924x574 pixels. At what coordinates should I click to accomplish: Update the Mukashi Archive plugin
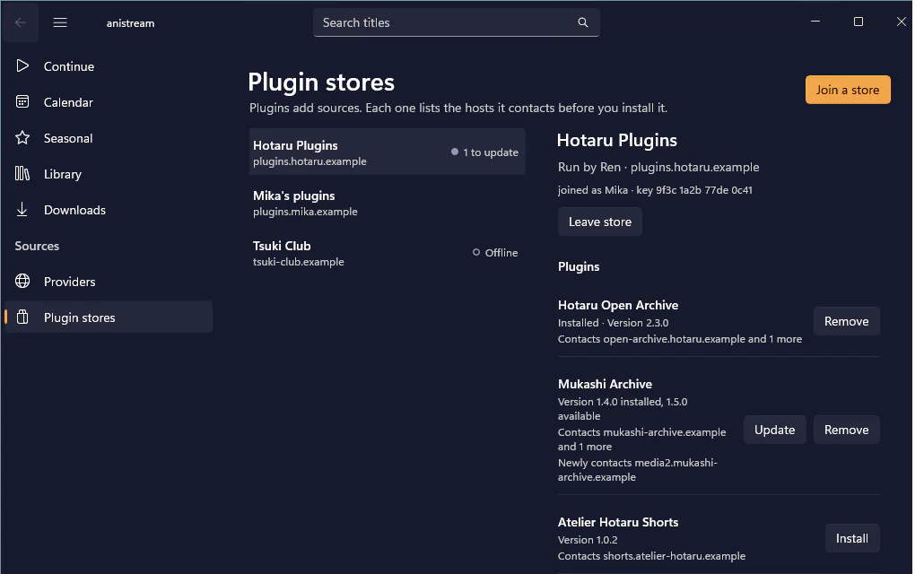[774, 430]
